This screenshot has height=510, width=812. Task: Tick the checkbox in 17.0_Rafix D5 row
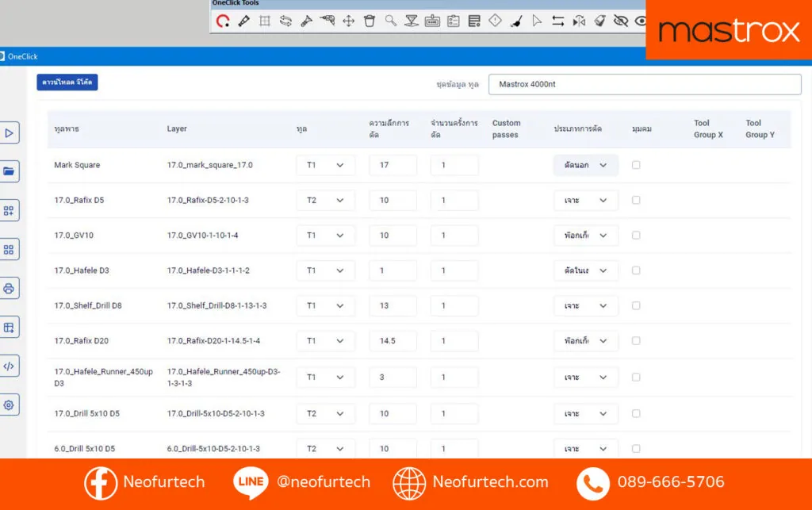pyautogui.click(x=636, y=201)
